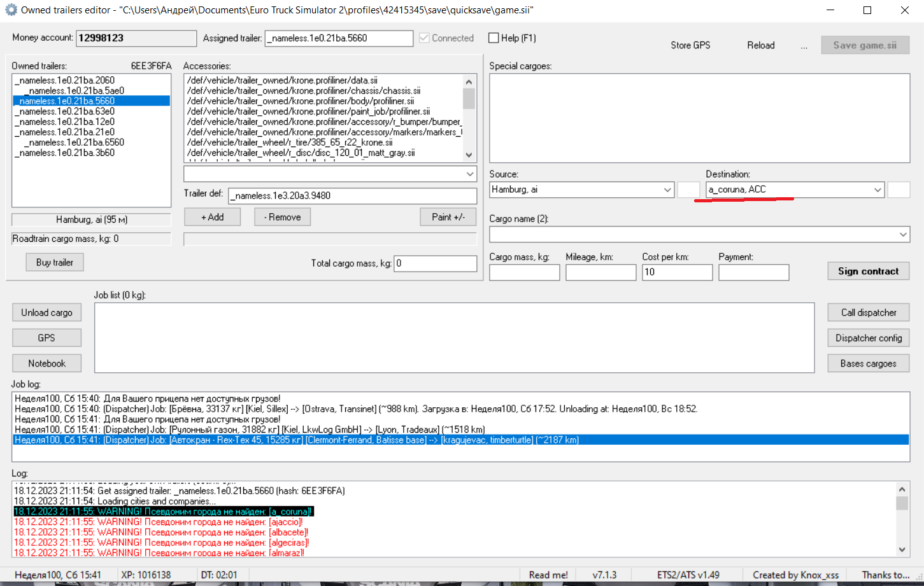Click the Total cargo mass input field

click(x=436, y=263)
